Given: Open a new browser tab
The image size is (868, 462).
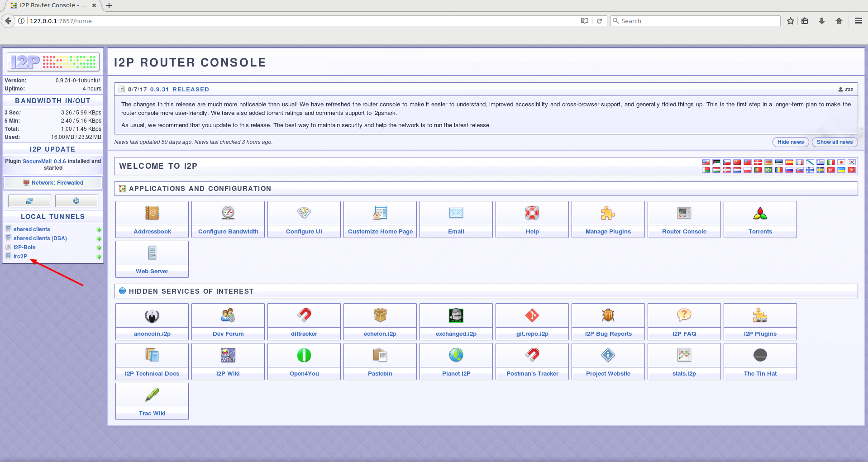Looking at the screenshot, I should pyautogui.click(x=109, y=5).
